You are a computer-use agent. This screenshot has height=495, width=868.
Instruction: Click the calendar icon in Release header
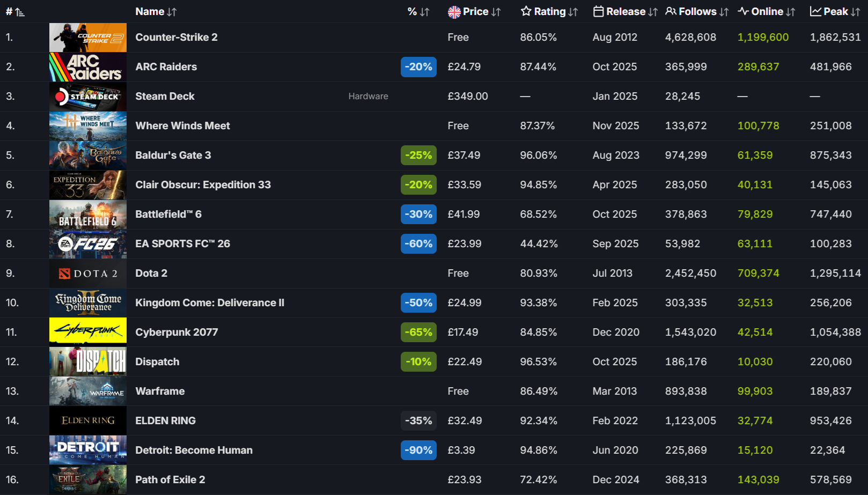598,11
